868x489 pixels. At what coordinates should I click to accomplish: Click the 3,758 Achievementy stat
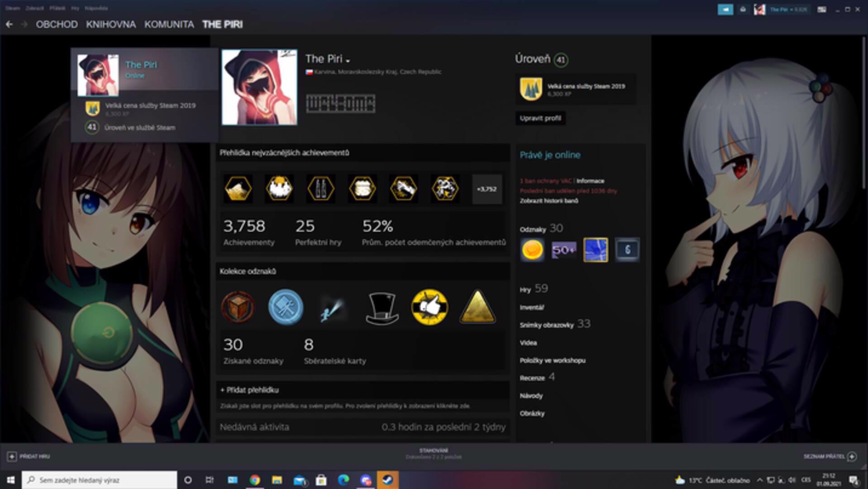pos(249,233)
